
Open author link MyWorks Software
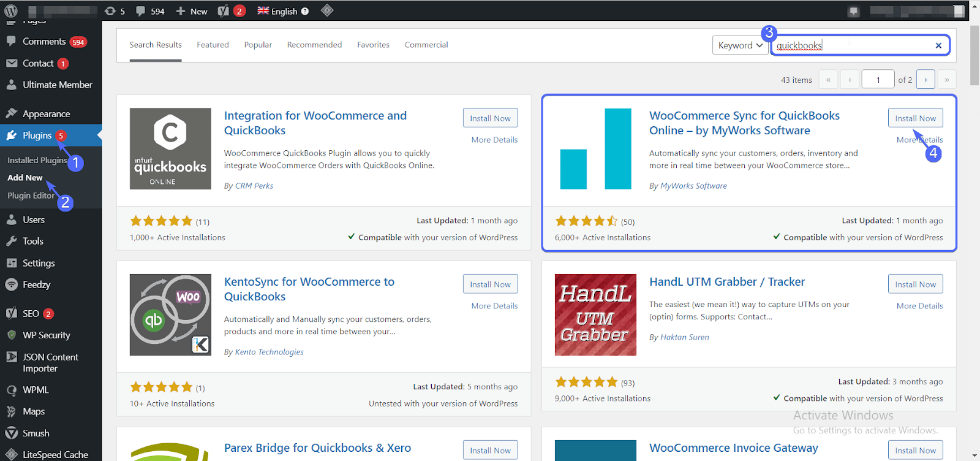[693, 186]
